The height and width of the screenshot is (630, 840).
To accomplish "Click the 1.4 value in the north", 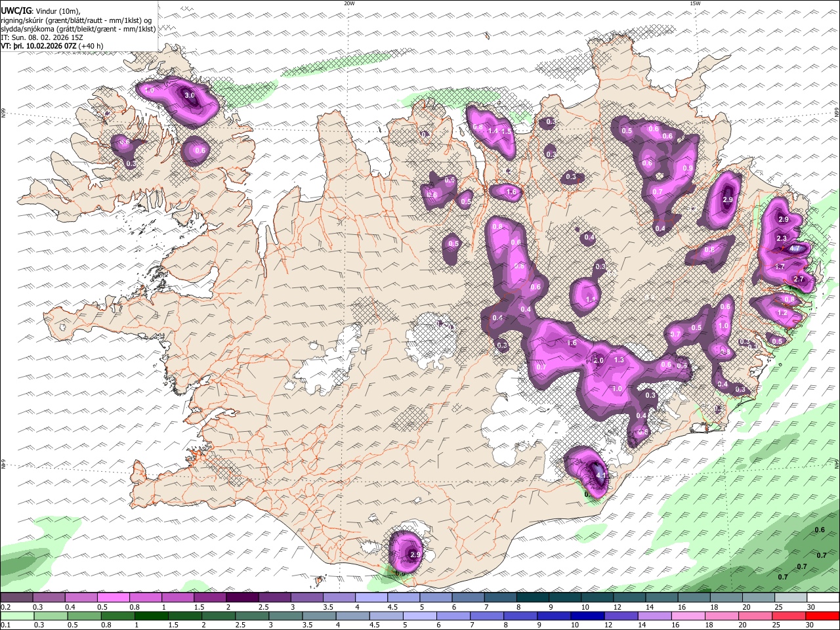I will (493, 131).
